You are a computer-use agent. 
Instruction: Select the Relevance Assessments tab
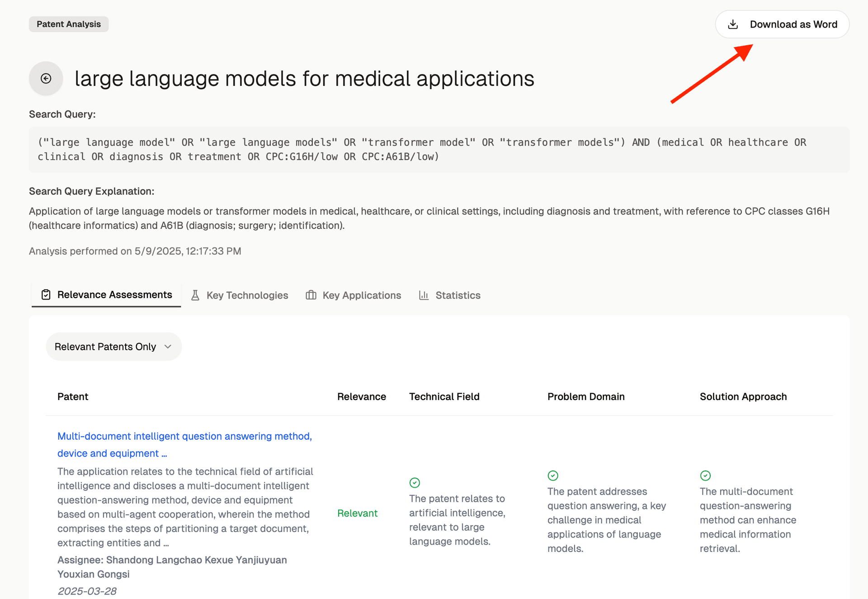pyautogui.click(x=114, y=295)
